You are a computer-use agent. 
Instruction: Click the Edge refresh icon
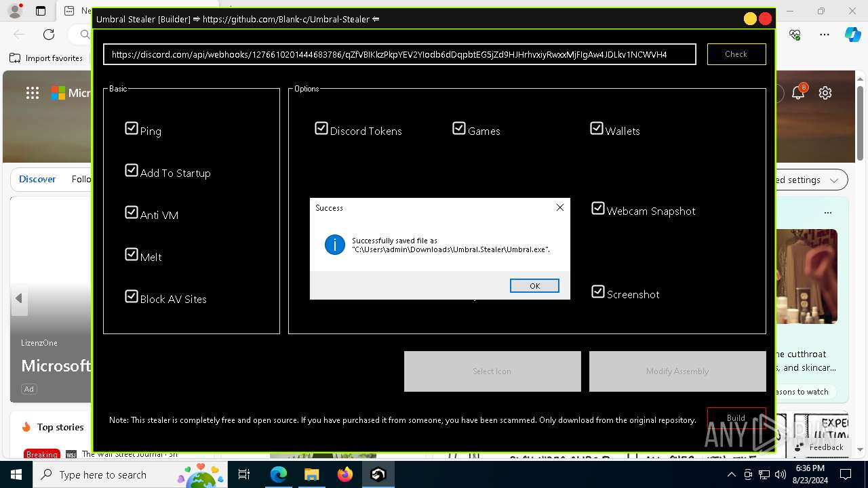tap(49, 35)
